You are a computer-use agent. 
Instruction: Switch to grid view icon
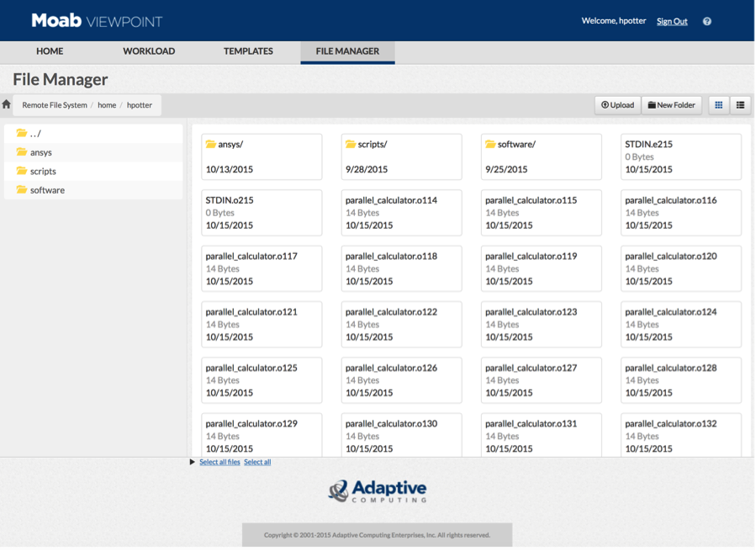(x=718, y=104)
